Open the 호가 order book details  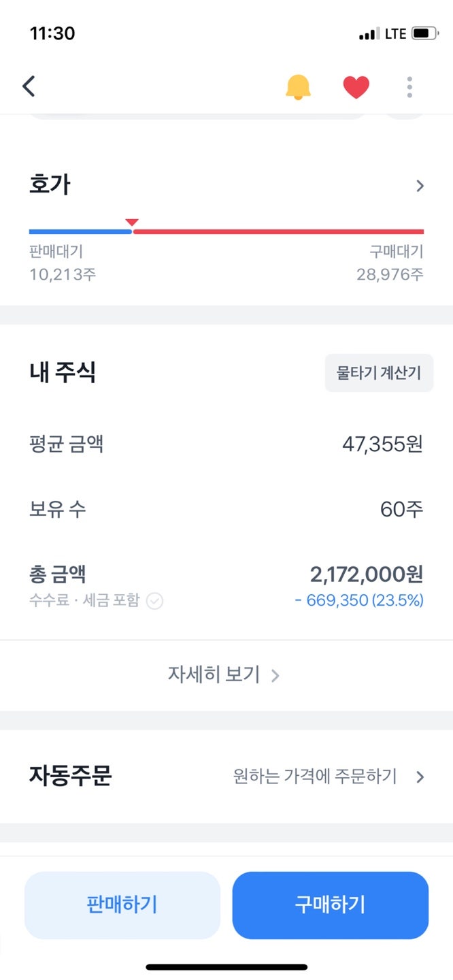[420, 184]
